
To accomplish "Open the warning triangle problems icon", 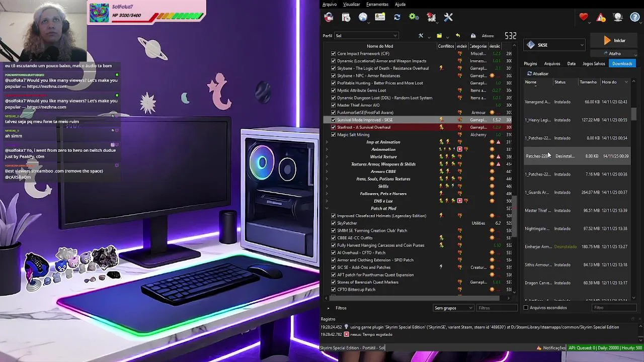I will tap(601, 17).
